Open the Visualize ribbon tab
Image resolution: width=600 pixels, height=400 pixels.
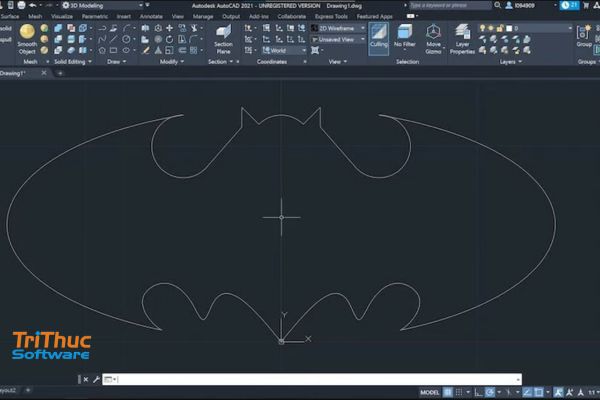(62, 16)
